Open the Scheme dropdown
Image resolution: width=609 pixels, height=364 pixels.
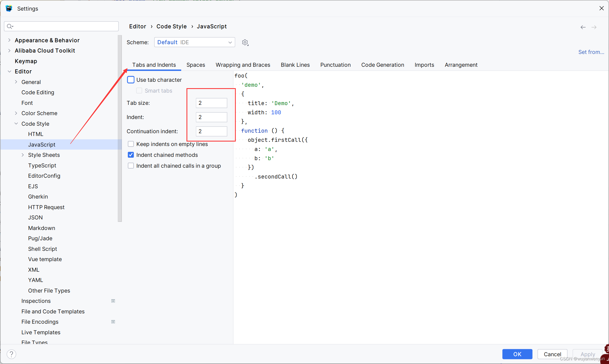tap(195, 42)
